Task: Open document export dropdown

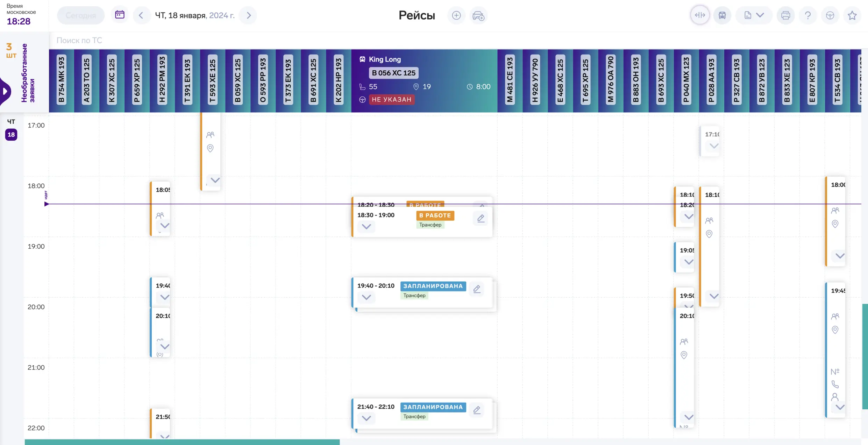Action: pyautogui.click(x=754, y=15)
